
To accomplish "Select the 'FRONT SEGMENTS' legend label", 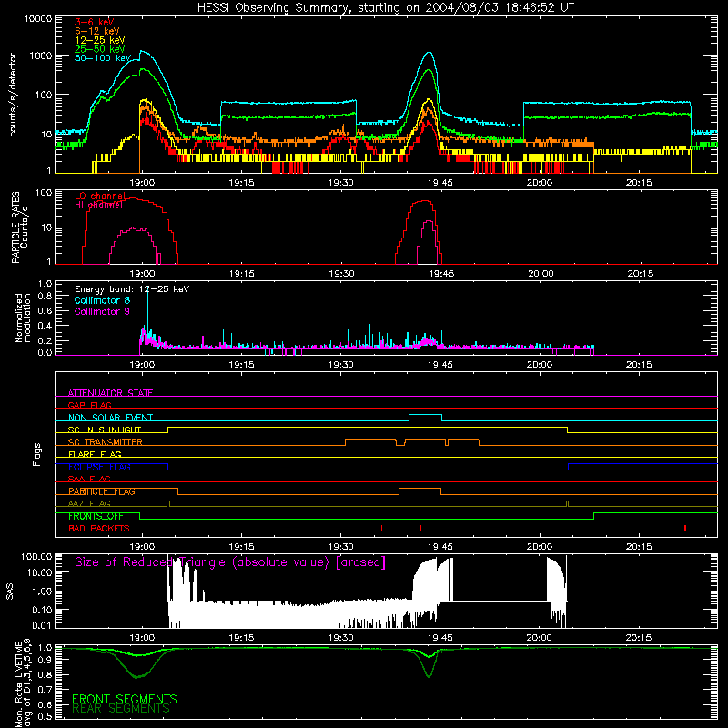I will tap(125, 699).
